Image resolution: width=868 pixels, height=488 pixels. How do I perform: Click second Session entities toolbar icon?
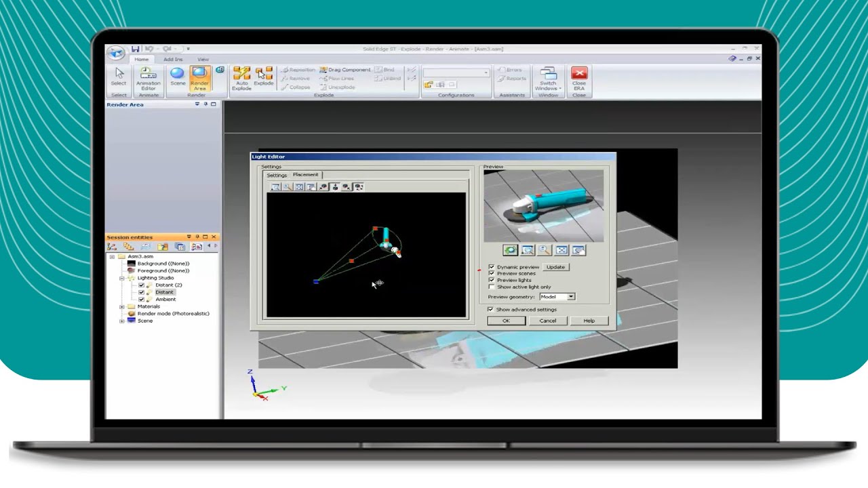pos(129,247)
